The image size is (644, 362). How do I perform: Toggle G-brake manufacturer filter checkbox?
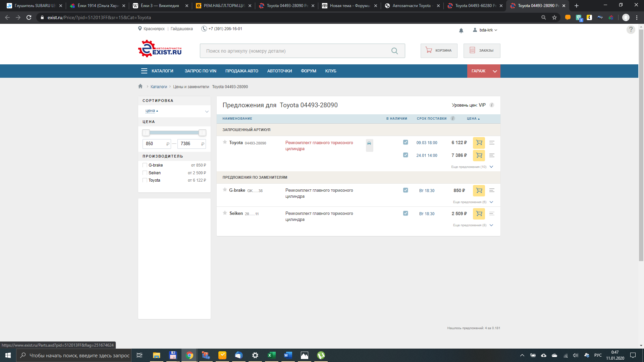145,165
